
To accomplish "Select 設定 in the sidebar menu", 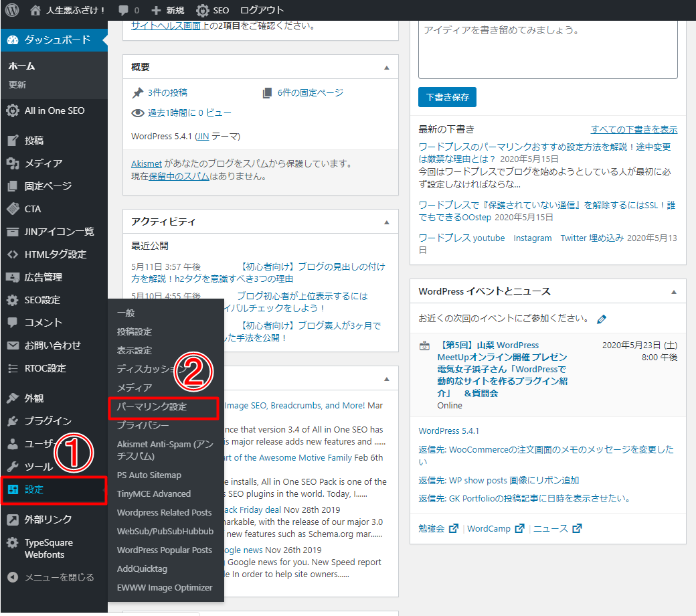I will [x=54, y=489].
